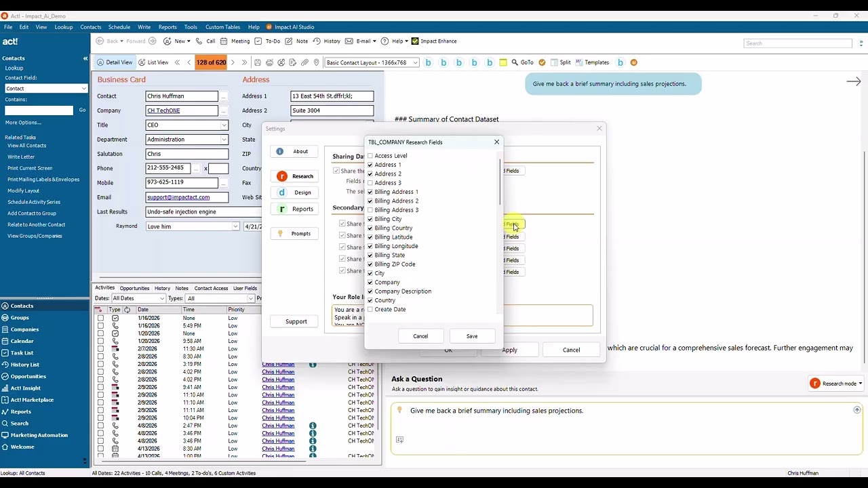Expand the Research mode dropdown
Viewport: 868px width, 488px height.
[x=860, y=384]
